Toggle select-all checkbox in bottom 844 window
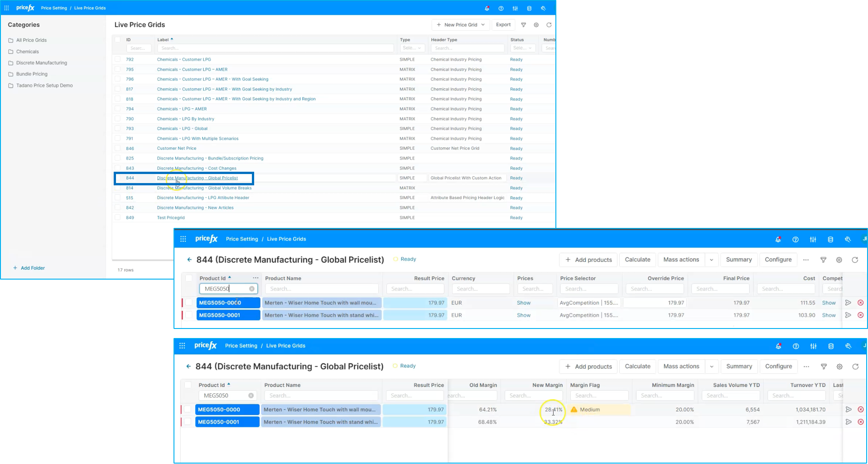868x464 pixels. [188, 385]
